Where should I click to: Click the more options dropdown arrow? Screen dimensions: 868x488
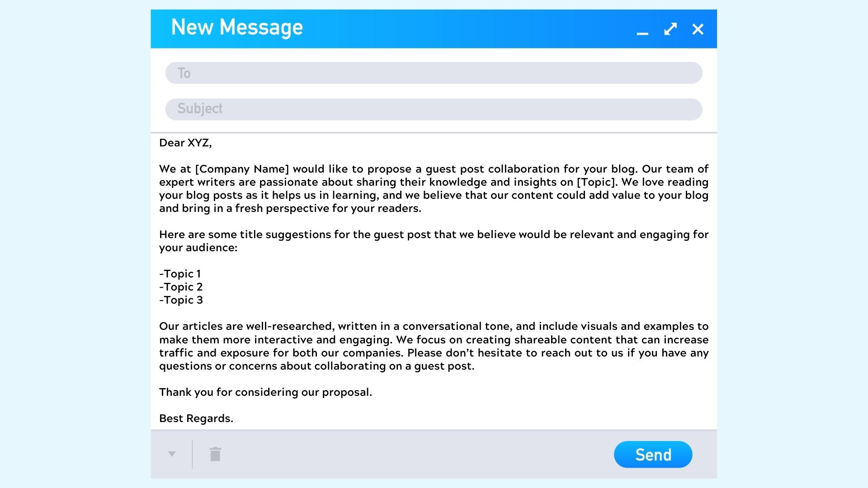[172, 454]
